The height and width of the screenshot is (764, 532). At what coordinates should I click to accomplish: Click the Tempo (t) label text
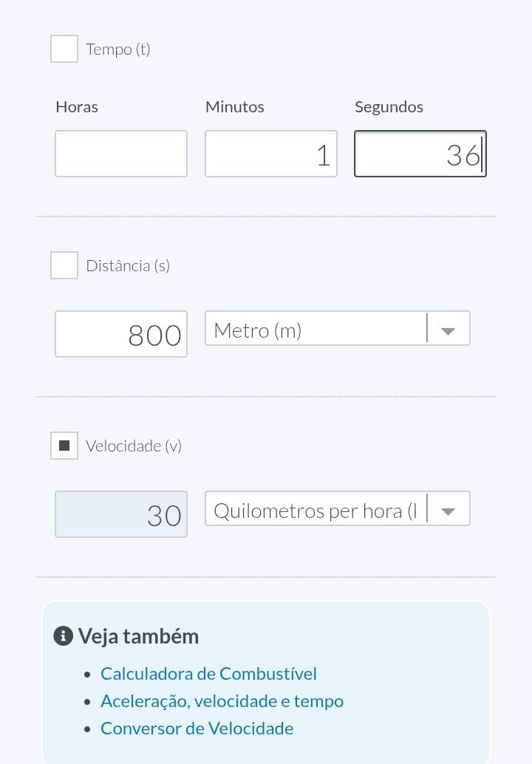point(118,50)
